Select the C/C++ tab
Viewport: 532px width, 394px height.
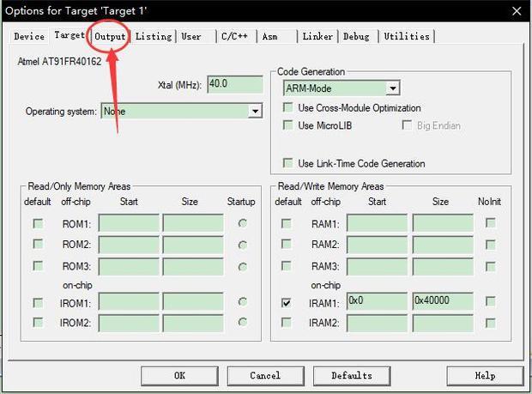235,37
